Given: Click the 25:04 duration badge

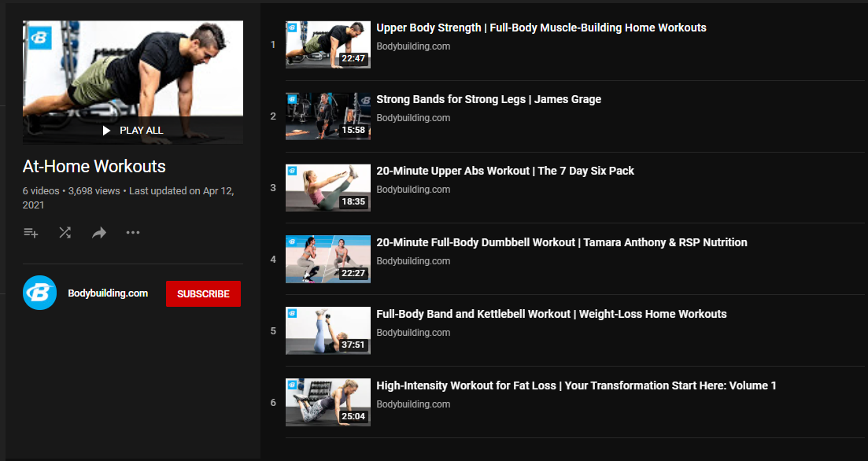Looking at the screenshot, I should [353, 416].
